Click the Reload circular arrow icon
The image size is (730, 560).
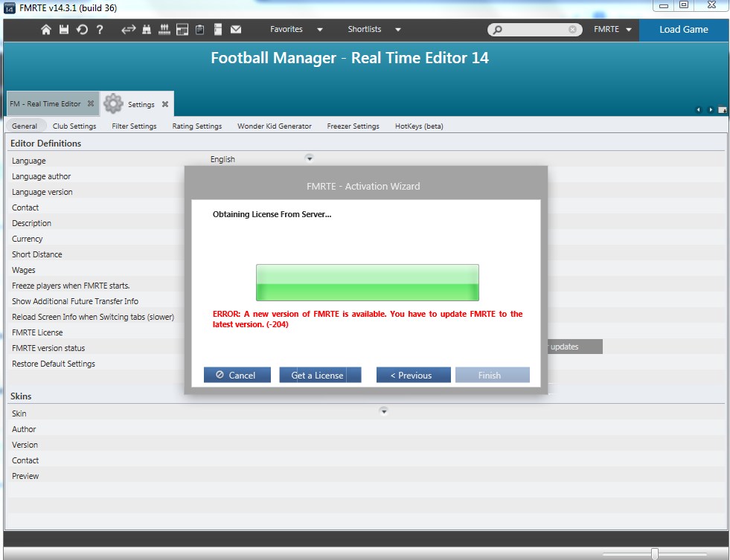click(x=82, y=30)
